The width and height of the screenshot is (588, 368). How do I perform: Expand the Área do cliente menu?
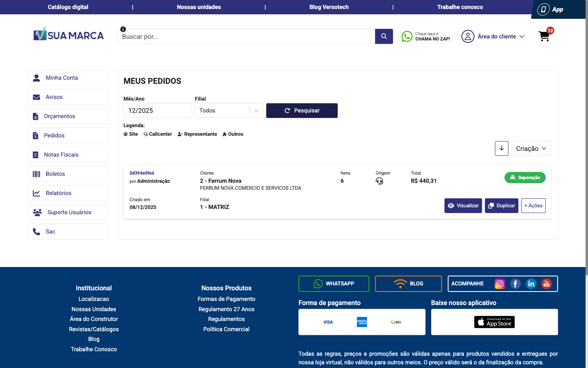pos(493,36)
